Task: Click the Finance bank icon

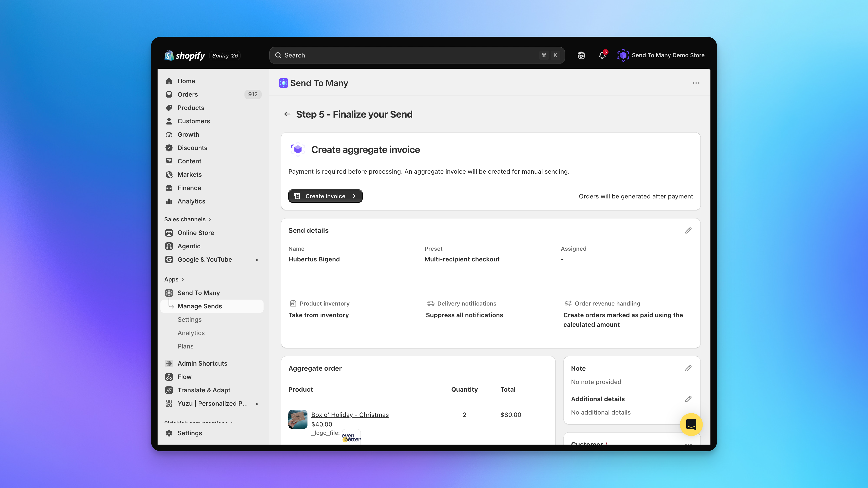Action: 169,188
